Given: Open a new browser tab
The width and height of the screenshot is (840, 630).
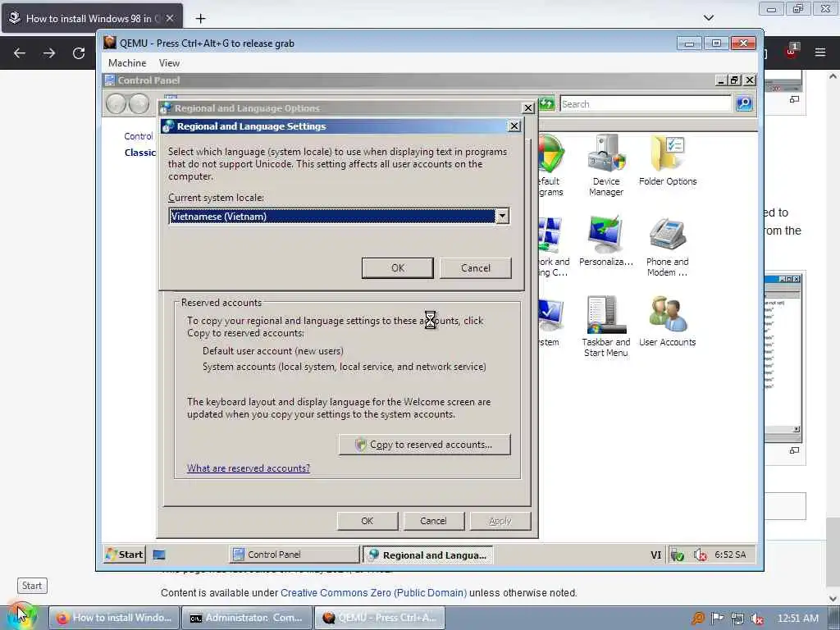Looking at the screenshot, I should click(200, 19).
